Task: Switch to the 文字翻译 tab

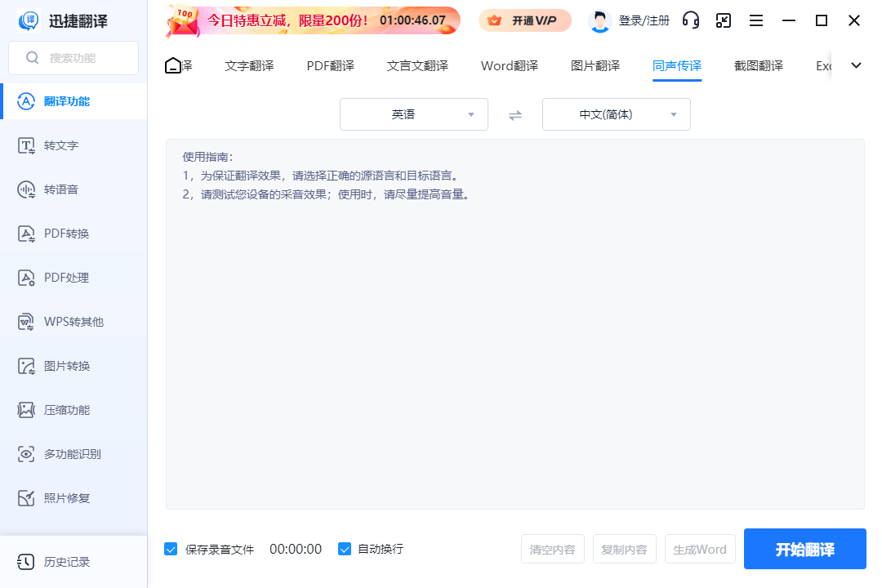Action: click(x=249, y=66)
